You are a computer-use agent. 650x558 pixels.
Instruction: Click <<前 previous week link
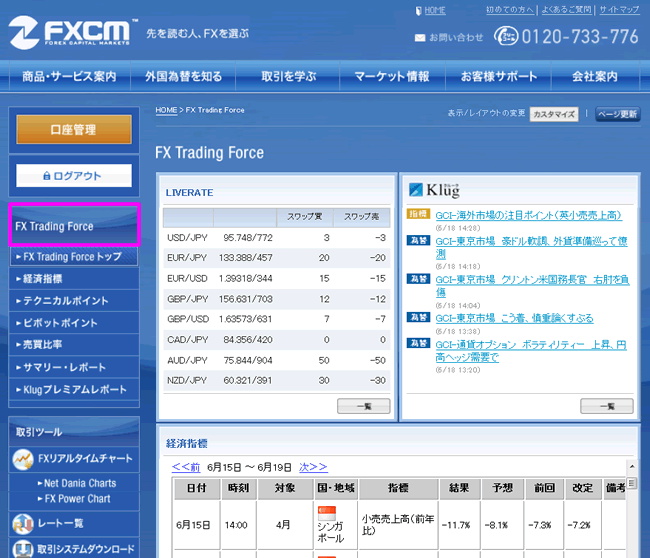[186, 467]
